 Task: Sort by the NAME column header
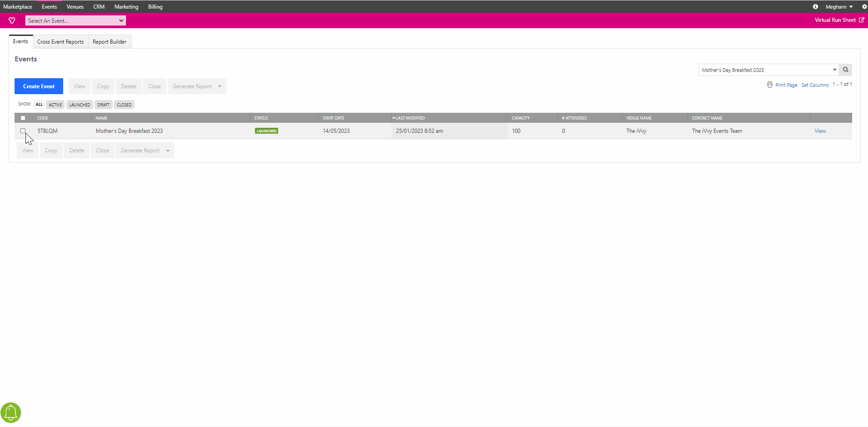point(101,118)
